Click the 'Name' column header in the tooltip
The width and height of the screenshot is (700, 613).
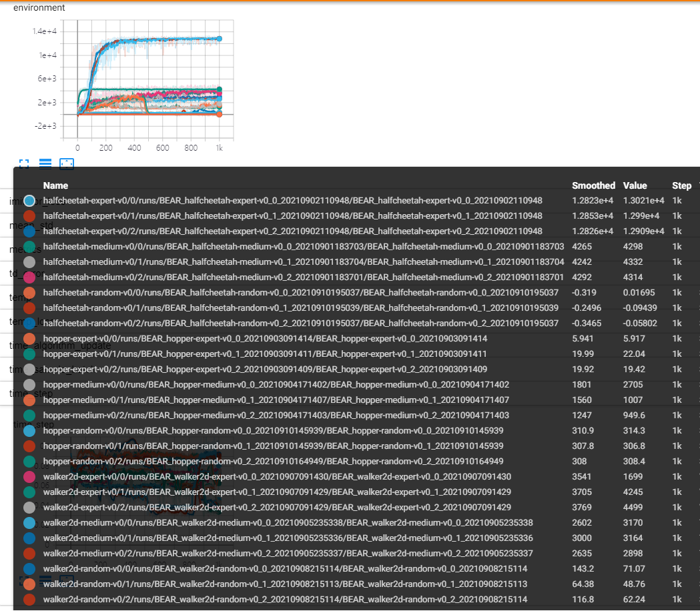(55, 185)
